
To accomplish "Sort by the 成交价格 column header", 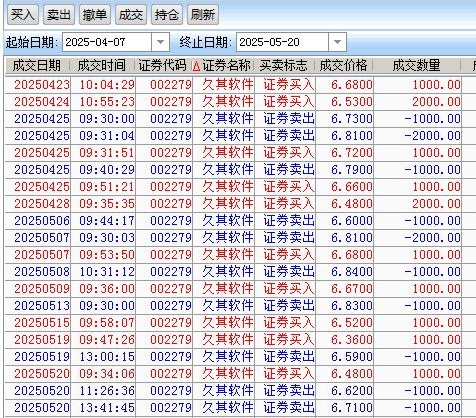I will tap(343, 66).
